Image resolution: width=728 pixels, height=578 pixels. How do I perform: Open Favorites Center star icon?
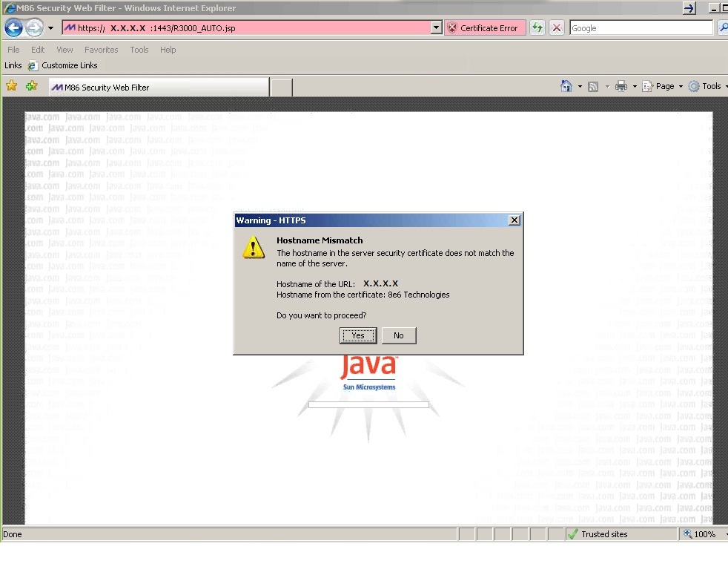pyautogui.click(x=12, y=86)
